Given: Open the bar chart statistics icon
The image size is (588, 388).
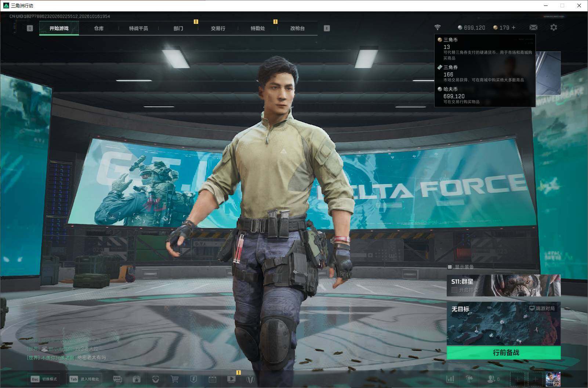Looking at the screenshot, I should (x=450, y=379).
